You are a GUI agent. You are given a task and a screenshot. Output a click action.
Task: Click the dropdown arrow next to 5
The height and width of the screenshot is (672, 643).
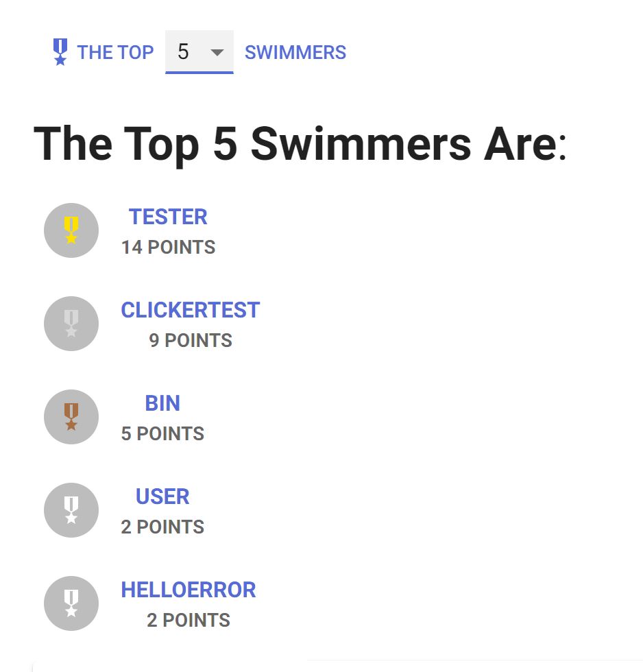[x=217, y=52]
